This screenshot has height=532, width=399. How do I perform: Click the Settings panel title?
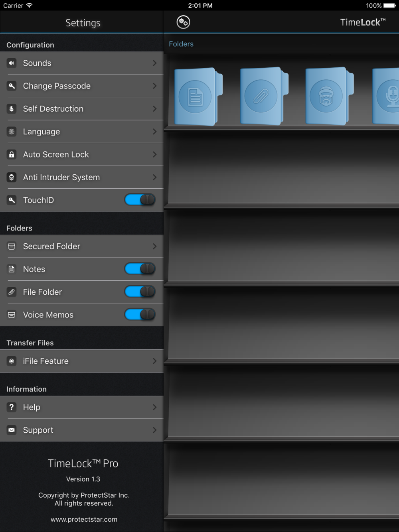click(x=83, y=23)
